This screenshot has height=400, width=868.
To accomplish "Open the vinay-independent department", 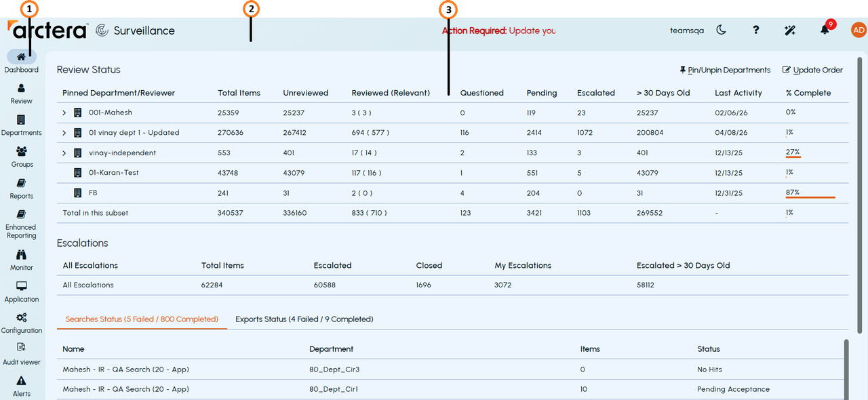I will (x=123, y=153).
